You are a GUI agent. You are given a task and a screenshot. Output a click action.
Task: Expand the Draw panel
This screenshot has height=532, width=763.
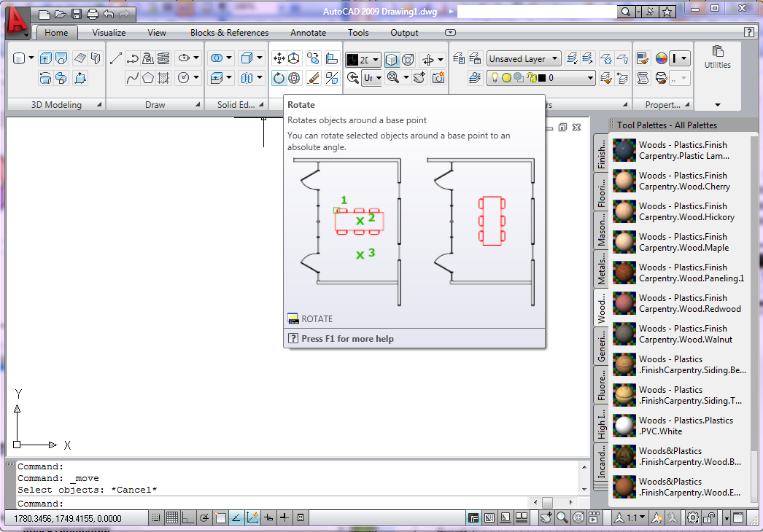tap(198, 104)
